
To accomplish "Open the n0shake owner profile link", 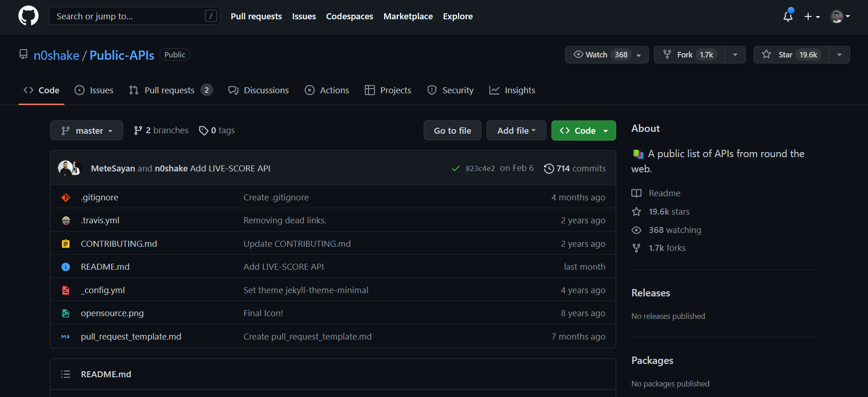I will [57, 55].
